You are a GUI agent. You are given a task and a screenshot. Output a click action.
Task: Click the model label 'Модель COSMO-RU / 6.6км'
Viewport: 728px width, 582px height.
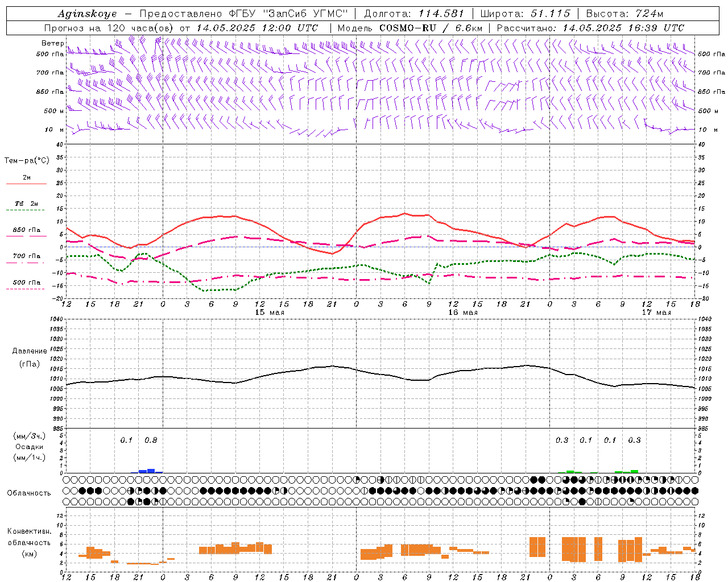coord(410,28)
